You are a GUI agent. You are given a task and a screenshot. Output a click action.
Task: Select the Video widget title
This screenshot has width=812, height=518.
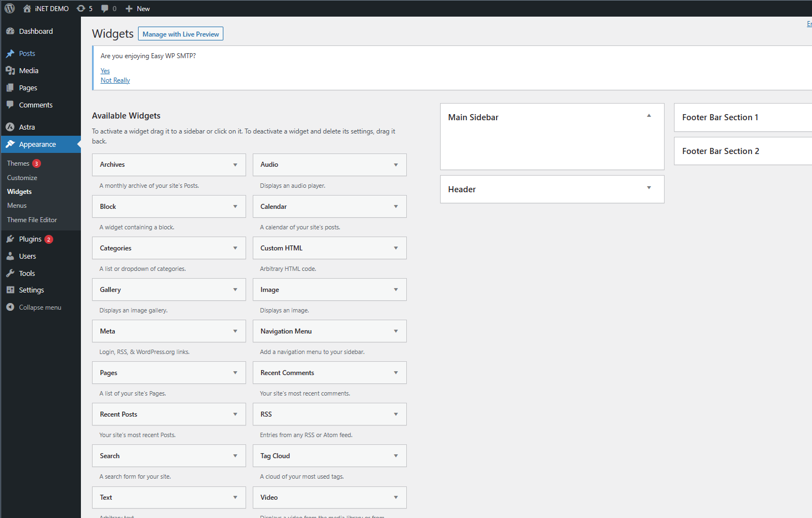click(269, 498)
